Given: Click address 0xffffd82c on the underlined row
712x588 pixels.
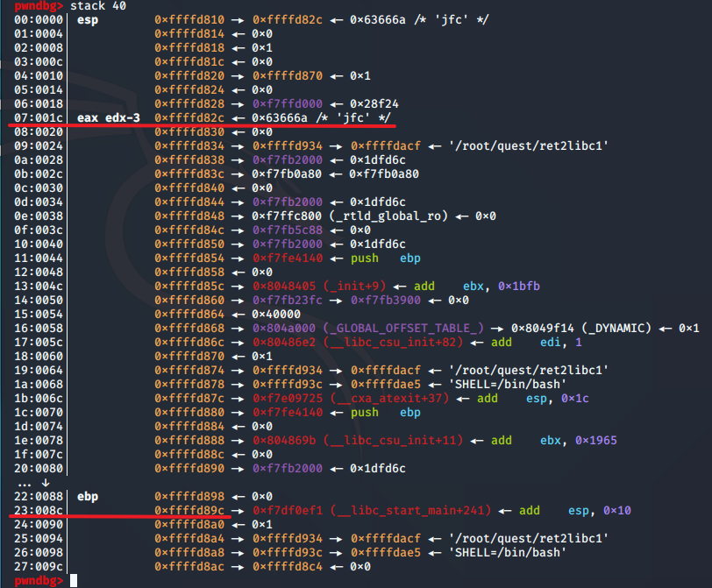Looking at the screenshot, I should coord(189,118).
